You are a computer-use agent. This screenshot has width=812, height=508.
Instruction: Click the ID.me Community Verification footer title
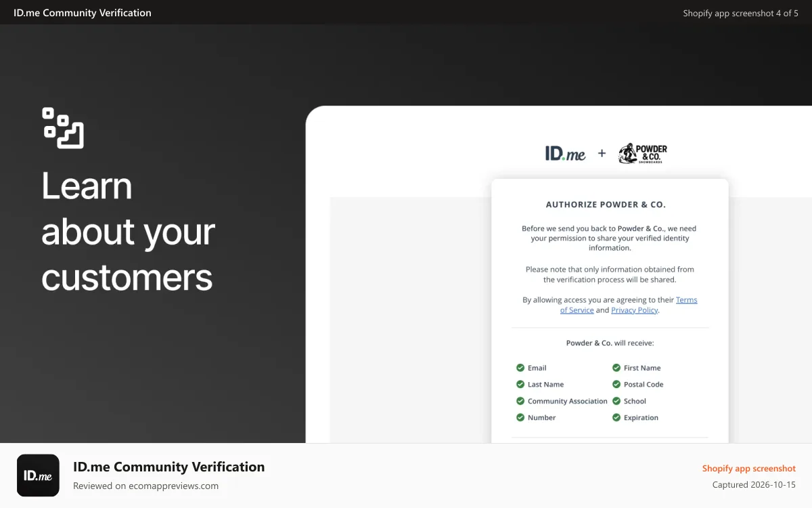[x=169, y=467]
